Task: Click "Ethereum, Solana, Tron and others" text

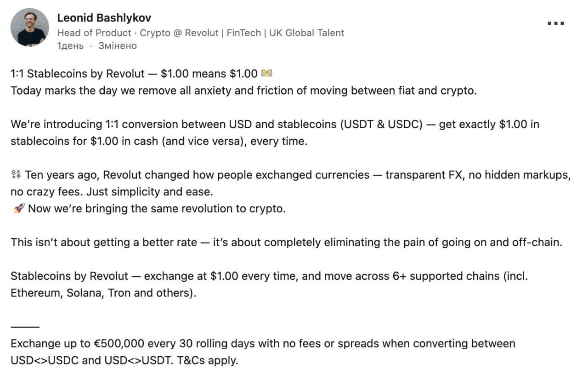Action: pos(103,293)
